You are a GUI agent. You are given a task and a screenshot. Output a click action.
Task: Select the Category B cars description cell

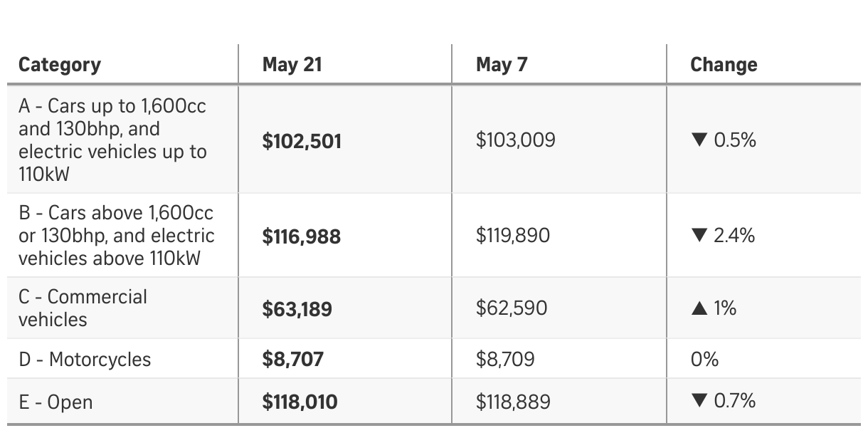pyautogui.click(x=116, y=236)
